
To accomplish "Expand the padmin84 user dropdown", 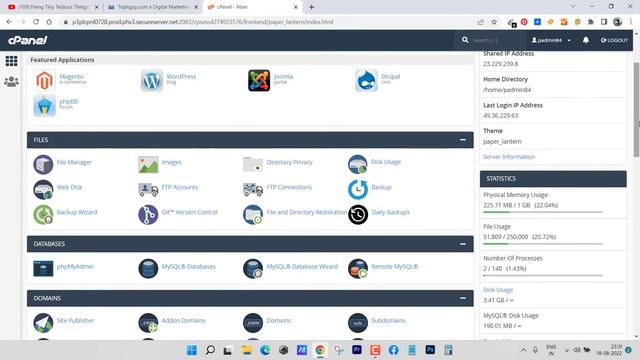I will [551, 40].
